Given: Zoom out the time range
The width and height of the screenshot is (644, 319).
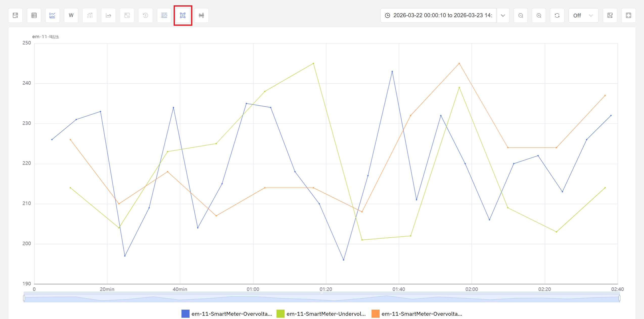Looking at the screenshot, I should 521,15.
